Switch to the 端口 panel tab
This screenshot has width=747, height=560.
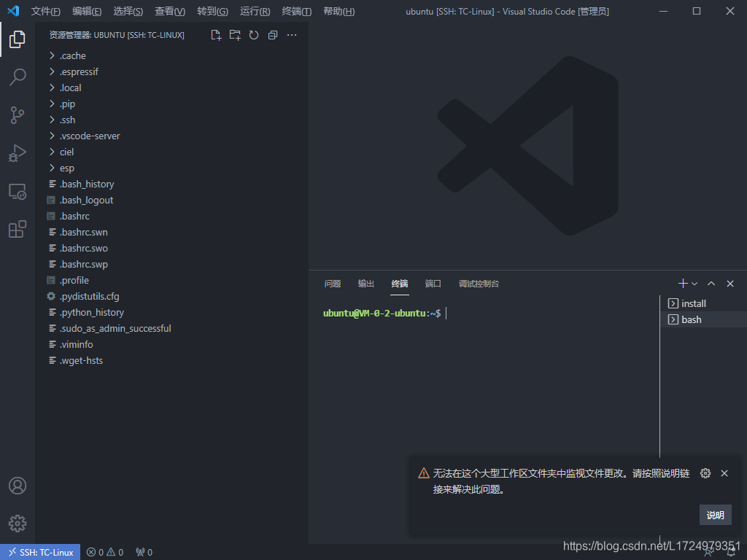pos(433,284)
